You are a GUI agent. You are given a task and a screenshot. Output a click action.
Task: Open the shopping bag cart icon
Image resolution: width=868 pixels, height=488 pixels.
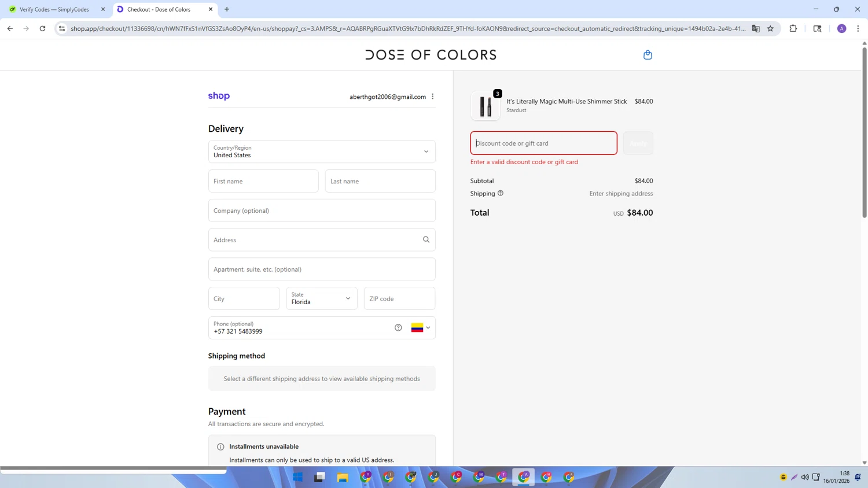coord(648,54)
